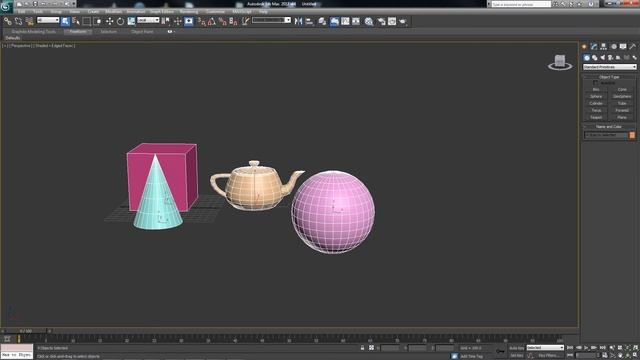Open the selection filter dropdown
The height and width of the screenshot is (360, 640).
click(48, 20)
